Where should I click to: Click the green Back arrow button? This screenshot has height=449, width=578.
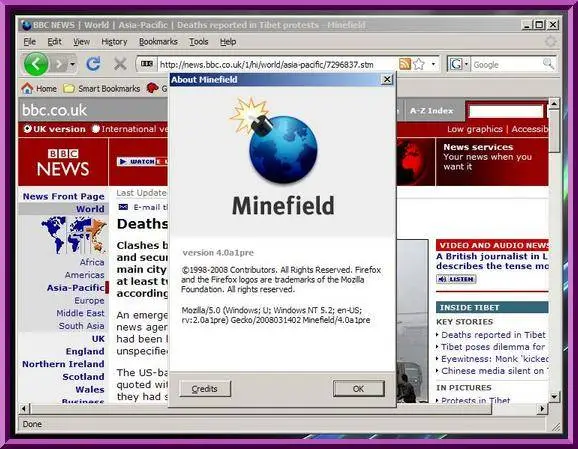[x=36, y=64]
